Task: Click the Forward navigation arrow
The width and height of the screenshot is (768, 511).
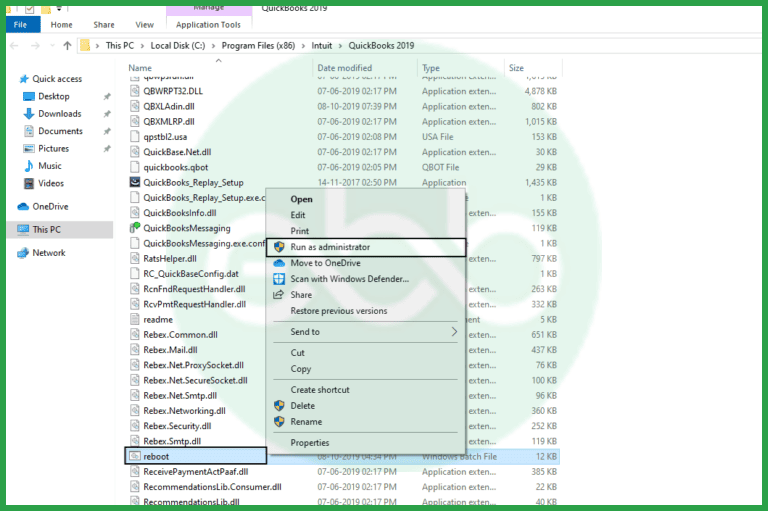Action: click(x=35, y=46)
